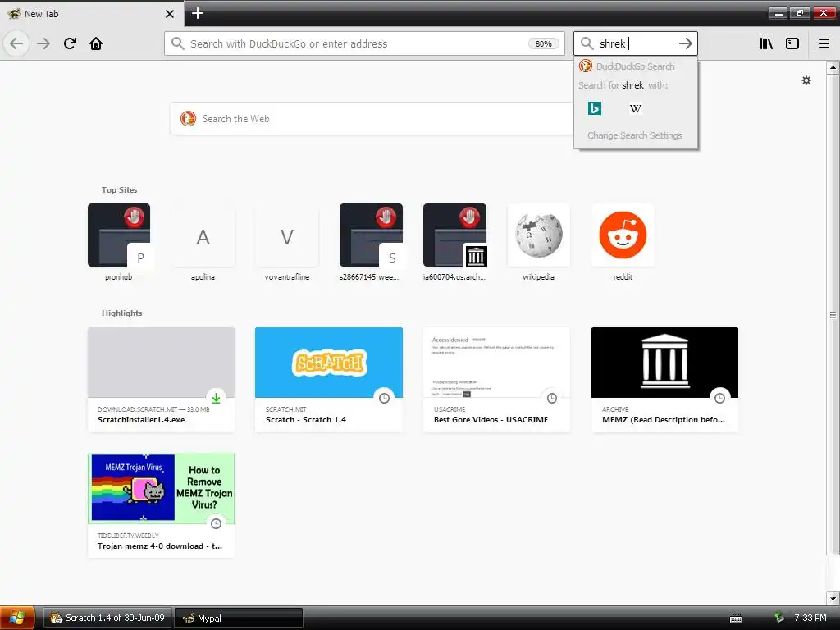Open Best Gore Videos - USACRIME highlight

[x=496, y=379]
